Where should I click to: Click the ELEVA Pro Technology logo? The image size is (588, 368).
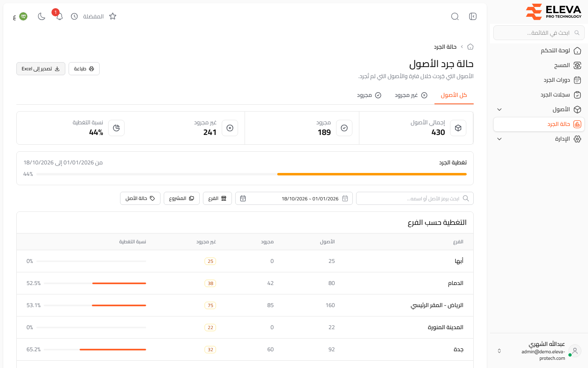[x=553, y=11]
